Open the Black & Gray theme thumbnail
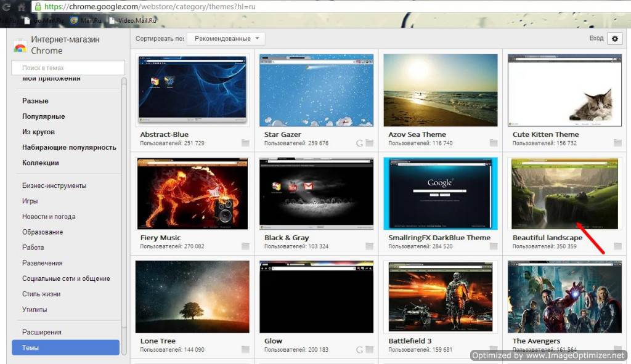Viewport: 631px width, 364px height. pyautogui.click(x=316, y=193)
